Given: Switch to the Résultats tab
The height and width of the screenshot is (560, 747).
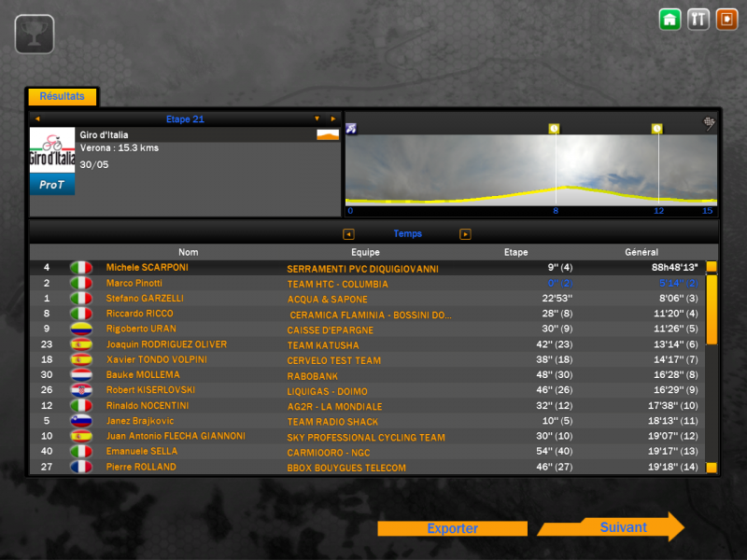Looking at the screenshot, I should tap(63, 96).
